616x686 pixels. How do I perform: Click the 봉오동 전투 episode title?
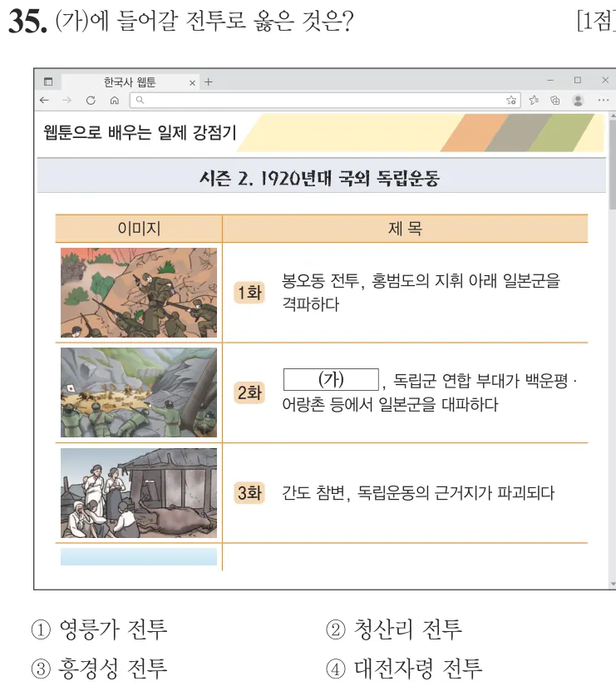pyautogui.click(x=421, y=292)
